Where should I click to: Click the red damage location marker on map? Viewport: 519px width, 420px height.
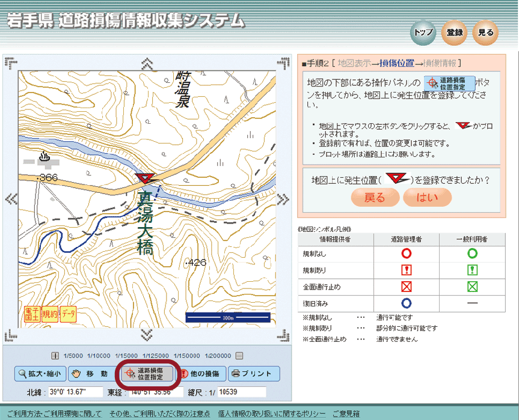(x=146, y=178)
